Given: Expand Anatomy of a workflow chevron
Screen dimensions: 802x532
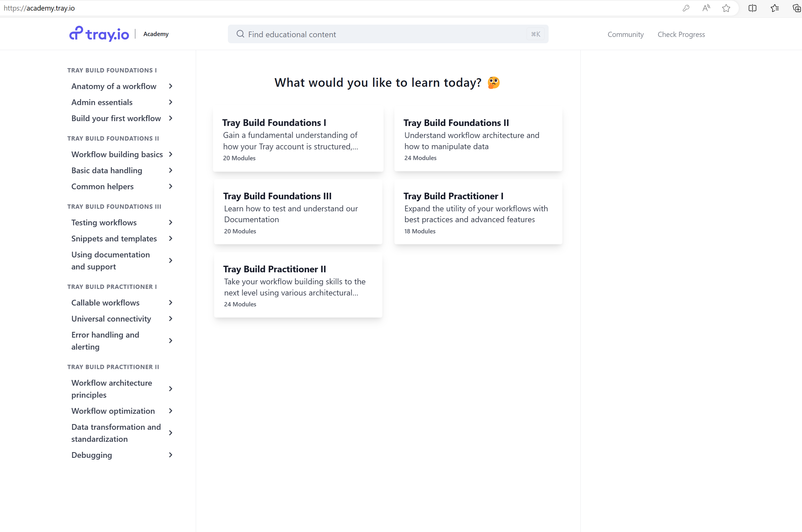Looking at the screenshot, I should coord(171,86).
